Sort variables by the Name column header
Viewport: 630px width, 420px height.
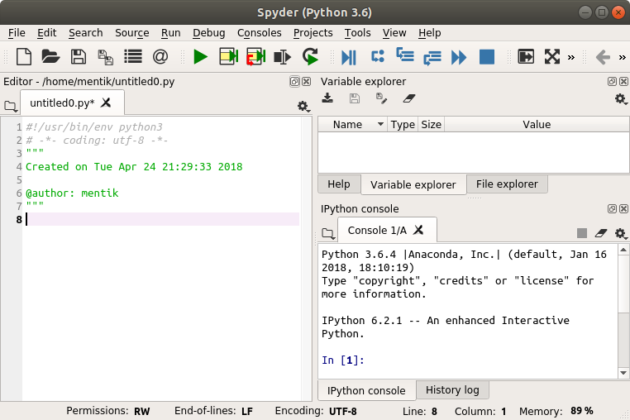pyautogui.click(x=347, y=125)
